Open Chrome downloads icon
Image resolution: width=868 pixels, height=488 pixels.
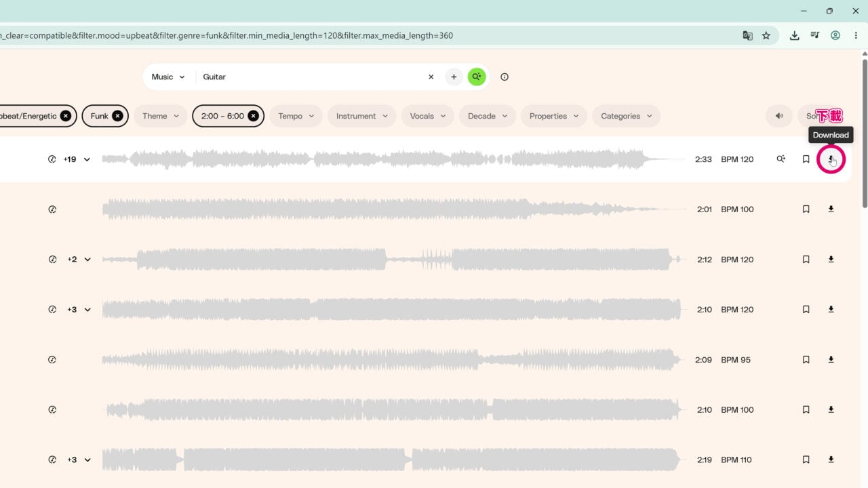(x=794, y=35)
